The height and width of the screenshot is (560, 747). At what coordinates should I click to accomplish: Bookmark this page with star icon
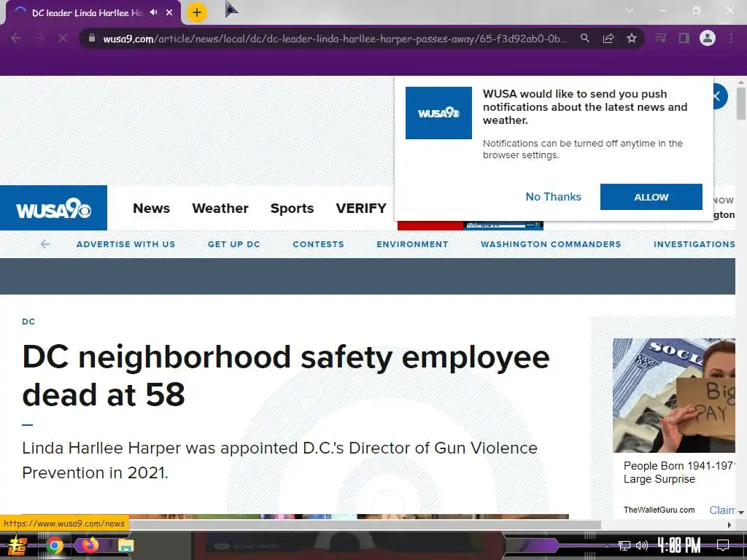click(632, 38)
